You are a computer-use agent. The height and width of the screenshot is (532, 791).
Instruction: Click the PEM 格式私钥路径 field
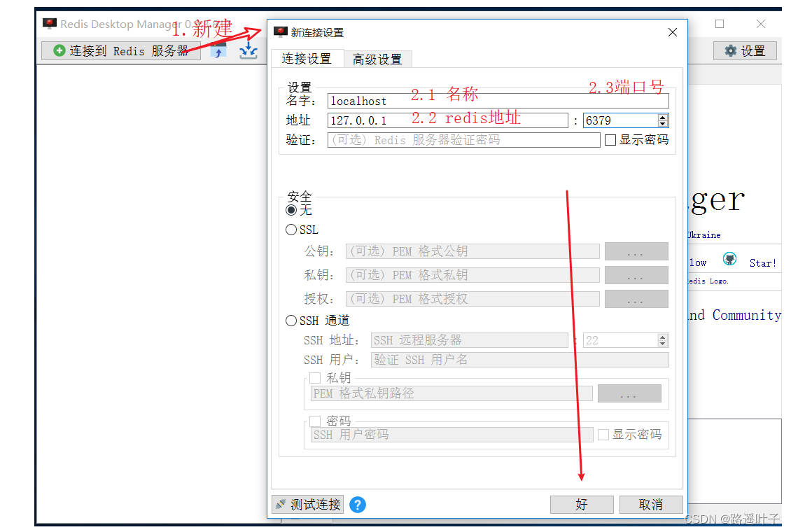pyautogui.click(x=451, y=393)
